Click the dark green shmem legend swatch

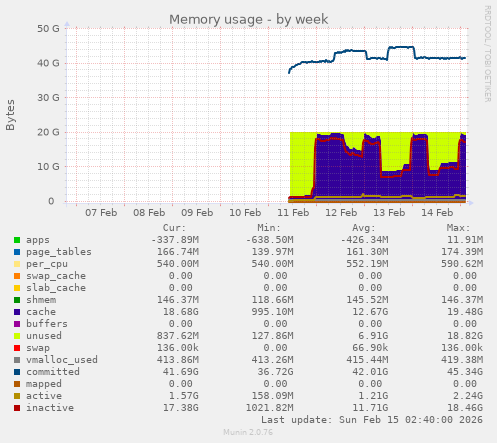pos(17,300)
